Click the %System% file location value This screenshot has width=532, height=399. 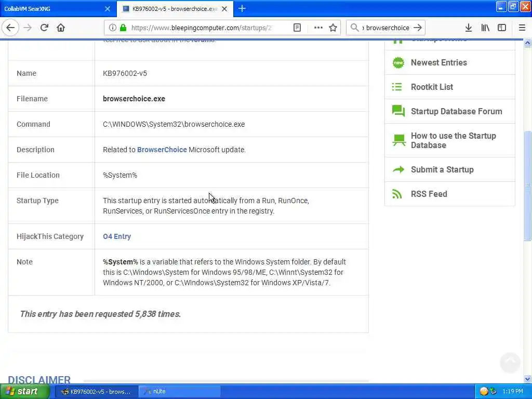(x=120, y=175)
